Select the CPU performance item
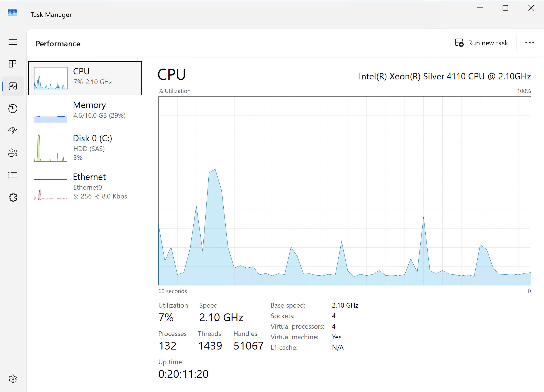Screen dimensions: 544x392 92,76
